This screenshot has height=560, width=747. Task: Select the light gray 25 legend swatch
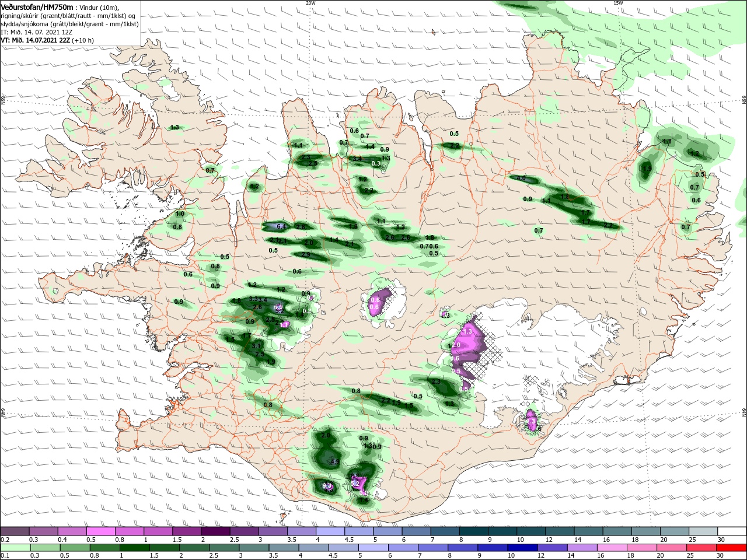tap(703, 531)
